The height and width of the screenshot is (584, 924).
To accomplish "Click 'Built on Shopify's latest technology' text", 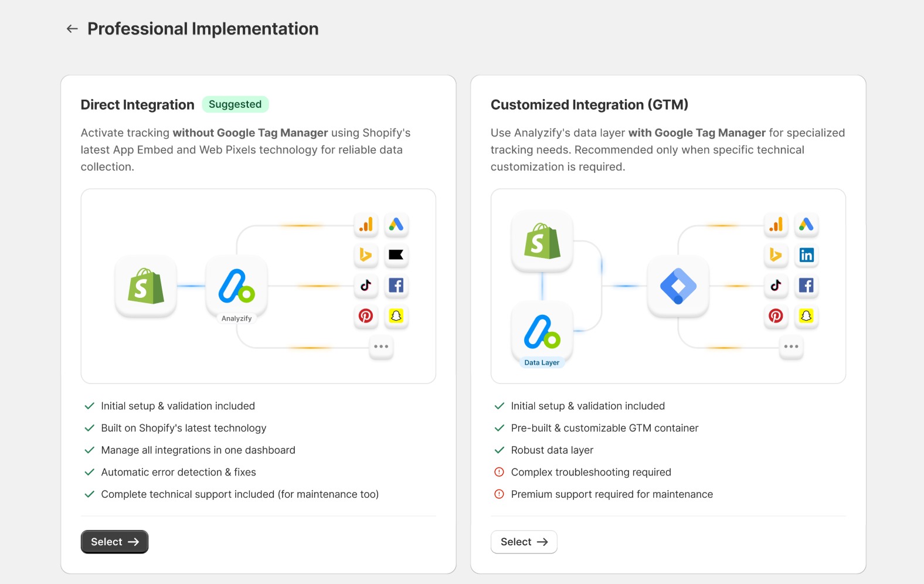I will click(184, 428).
